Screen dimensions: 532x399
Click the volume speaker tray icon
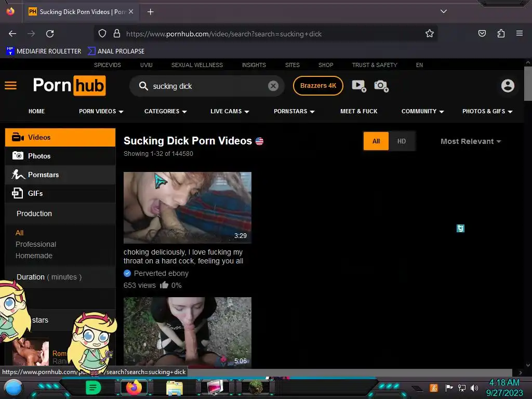point(474,388)
